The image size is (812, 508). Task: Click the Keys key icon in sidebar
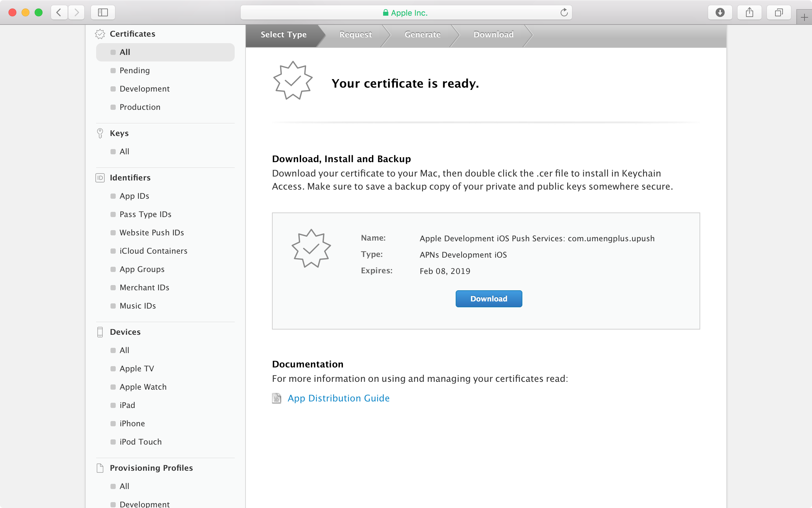pos(100,133)
